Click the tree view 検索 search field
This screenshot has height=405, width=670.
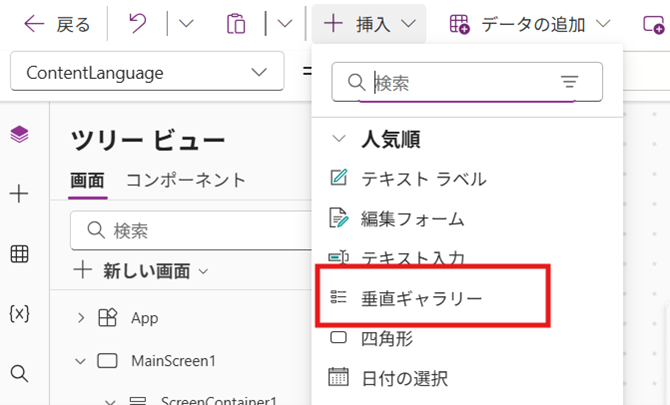[x=190, y=231]
